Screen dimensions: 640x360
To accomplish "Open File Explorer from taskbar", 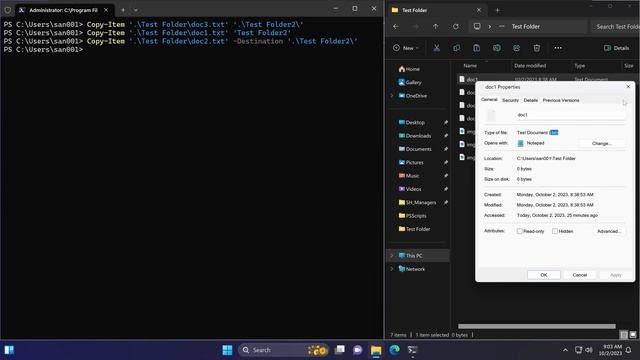I will point(376,350).
